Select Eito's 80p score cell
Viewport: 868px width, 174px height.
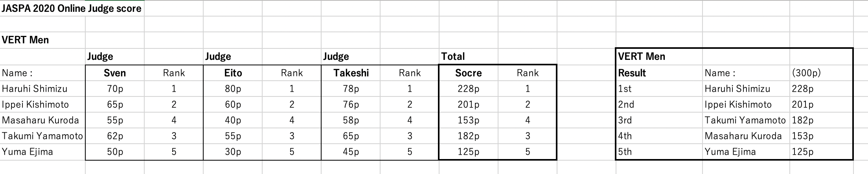coord(233,89)
